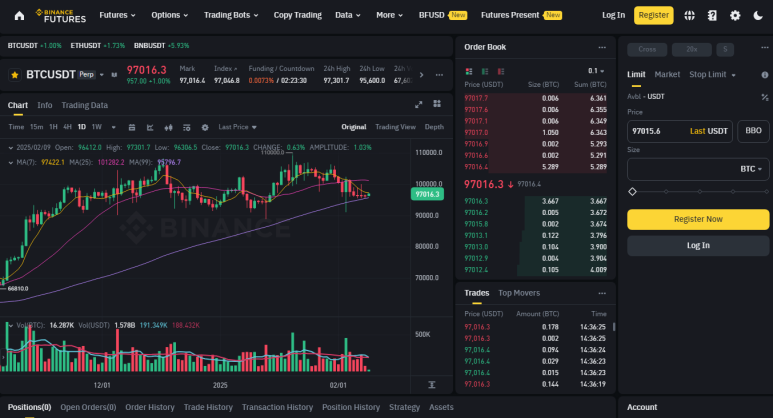Open BFUSD New menu item
This screenshot has height=418, width=773.
[443, 15]
